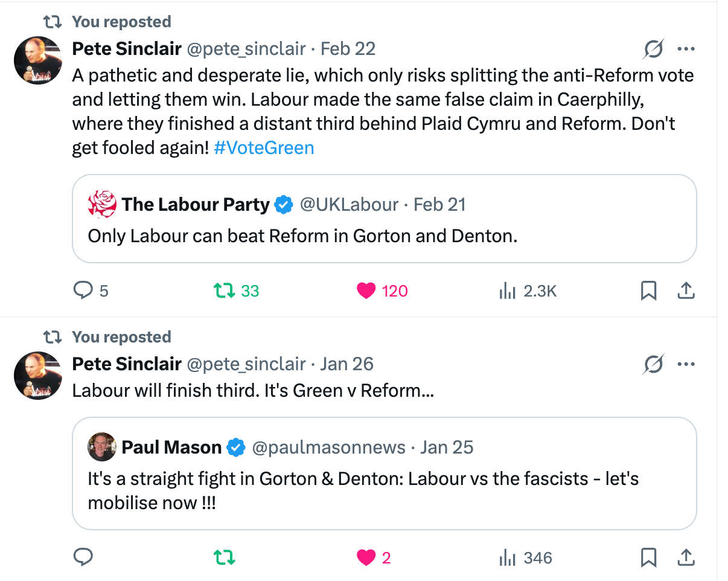This screenshot has width=728, height=581.
Task: Bookmark the Jan 26 Pete Sinclair post
Action: pyautogui.click(x=648, y=557)
